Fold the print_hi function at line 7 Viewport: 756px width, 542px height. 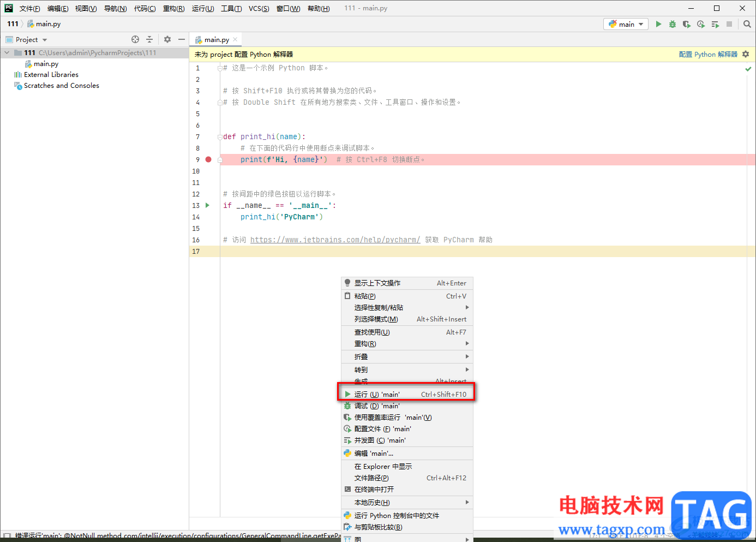tap(219, 137)
